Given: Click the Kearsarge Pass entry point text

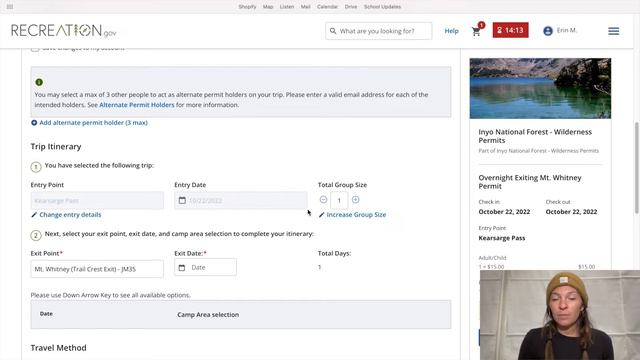Looking at the screenshot, I should (x=502, y=238).
